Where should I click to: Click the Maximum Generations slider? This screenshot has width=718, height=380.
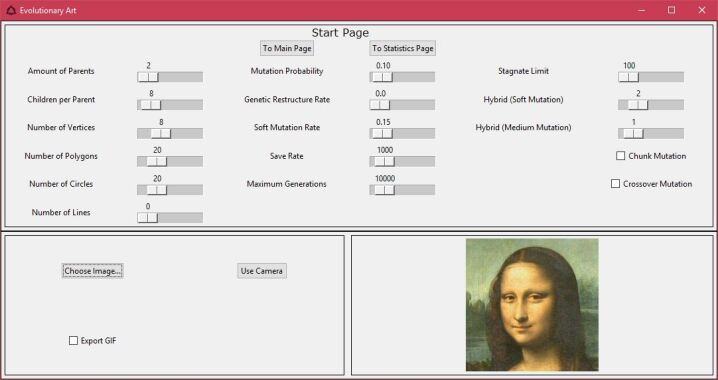(x=402, y=190)
